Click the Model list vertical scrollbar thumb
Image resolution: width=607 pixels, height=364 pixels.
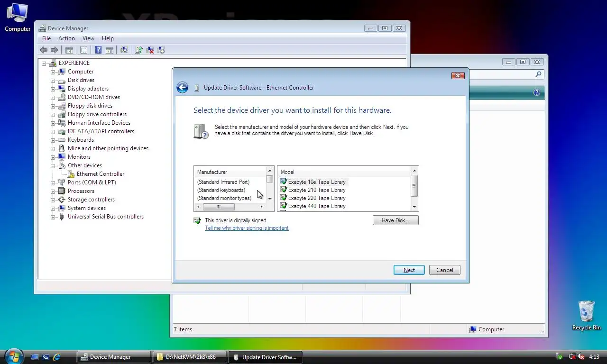pyautogui.click(x=414, y=186)
